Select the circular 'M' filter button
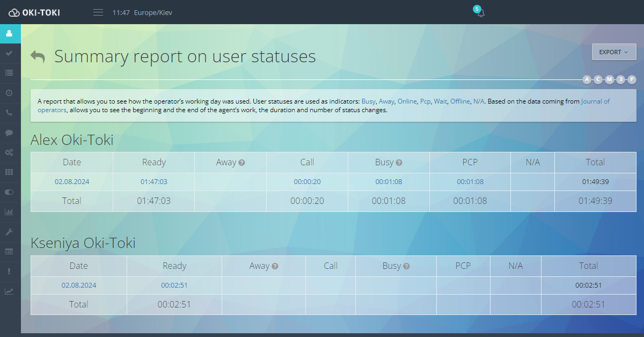 610,79
